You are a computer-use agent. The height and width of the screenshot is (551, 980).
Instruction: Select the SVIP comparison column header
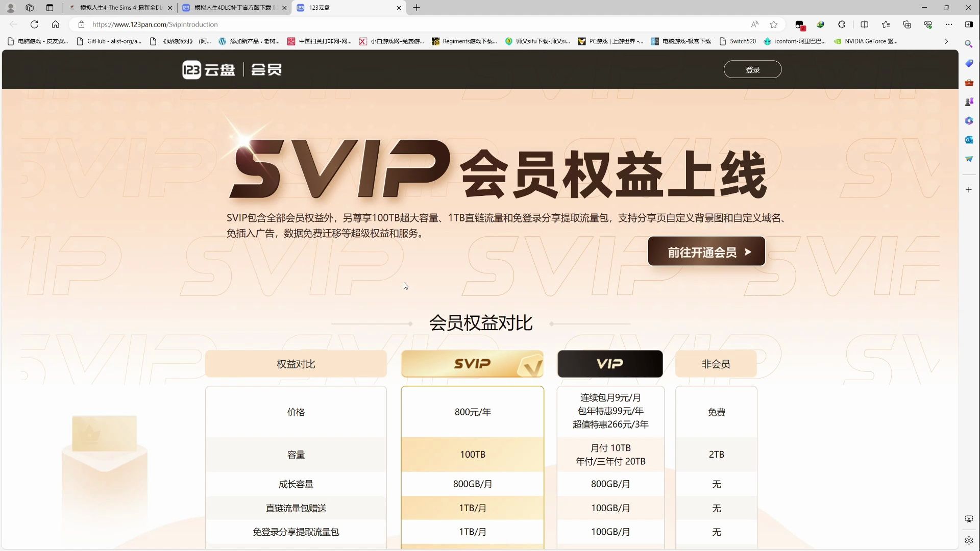(472, 364)
